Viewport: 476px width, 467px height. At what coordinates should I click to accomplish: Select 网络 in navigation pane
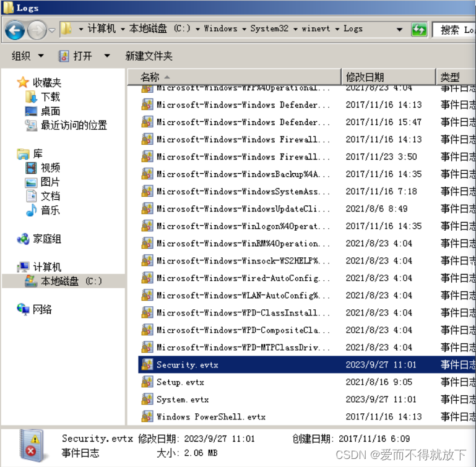click(x=34, y=309)
